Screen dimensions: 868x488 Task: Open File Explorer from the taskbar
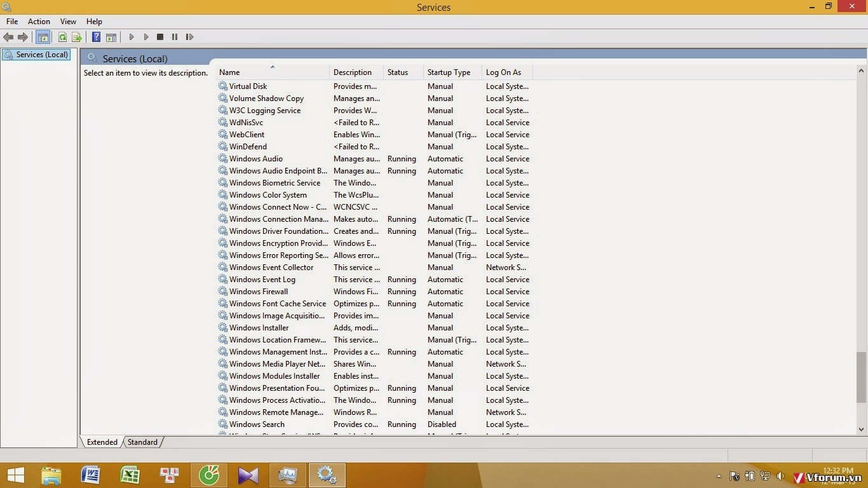(x=51, y=475)
